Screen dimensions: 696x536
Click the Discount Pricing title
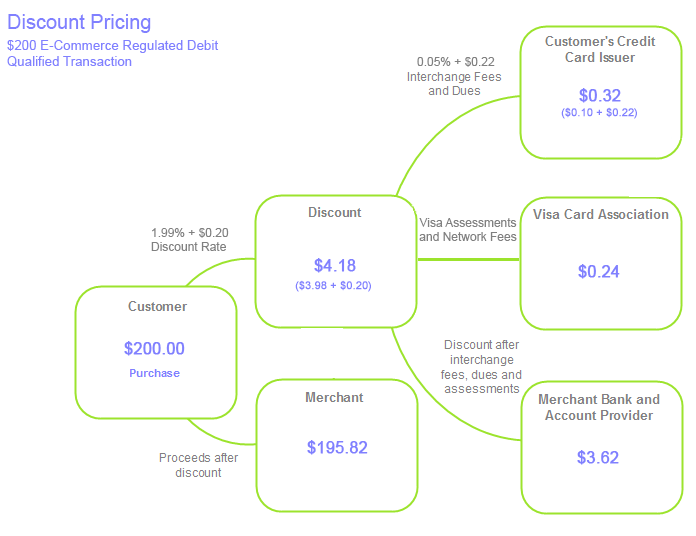[x=79, y=22]
